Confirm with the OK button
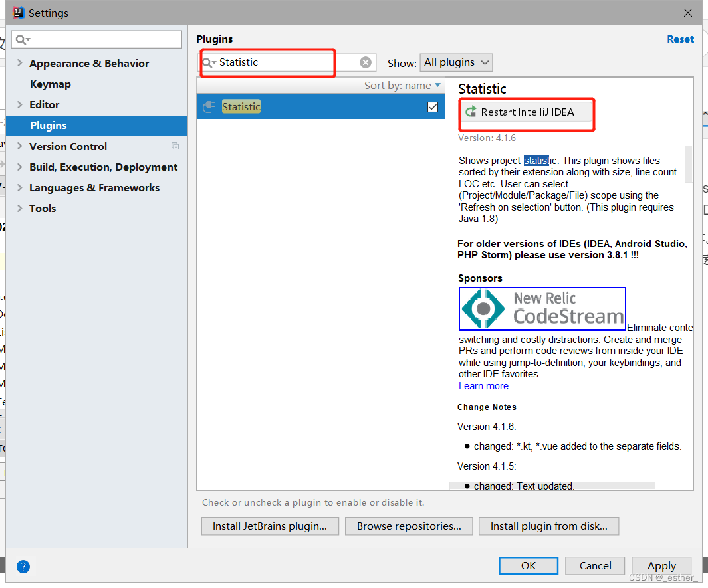Viewport: 708px width, 588px height. pos(529,566)
